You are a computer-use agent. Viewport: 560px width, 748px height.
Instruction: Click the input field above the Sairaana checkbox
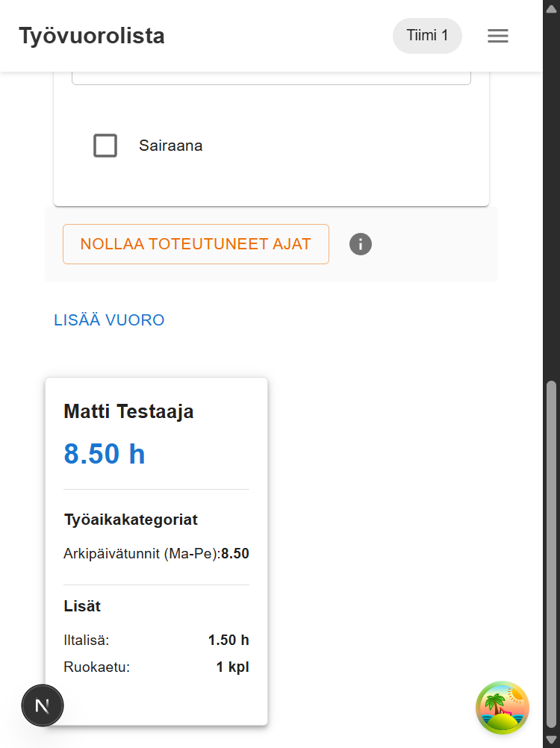point(271,73)
